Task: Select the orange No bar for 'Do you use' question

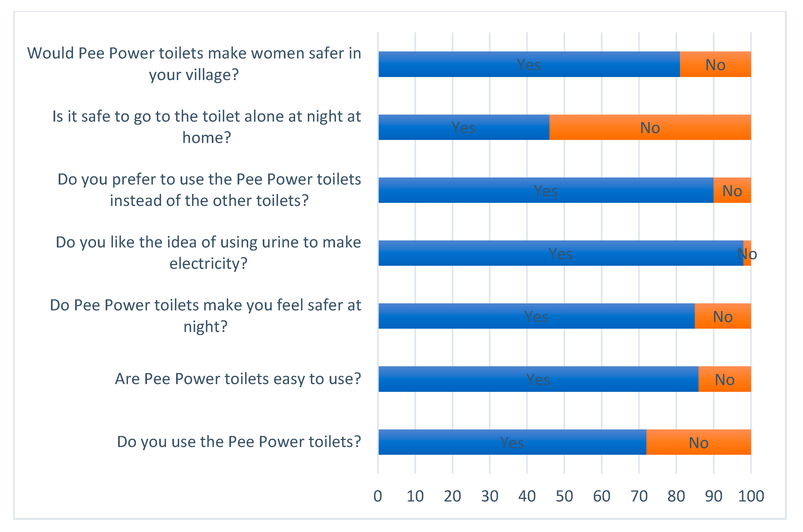Action: coord(699,442)
